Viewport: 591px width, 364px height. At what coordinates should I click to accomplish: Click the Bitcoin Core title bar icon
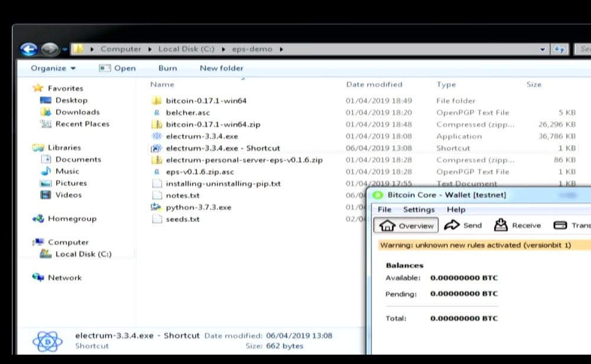(378, 195)
